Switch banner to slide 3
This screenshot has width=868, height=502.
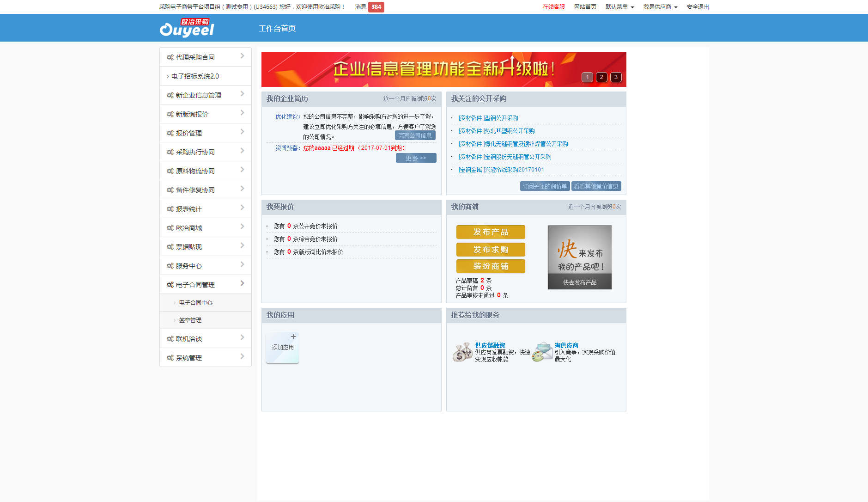pos(616,77)
